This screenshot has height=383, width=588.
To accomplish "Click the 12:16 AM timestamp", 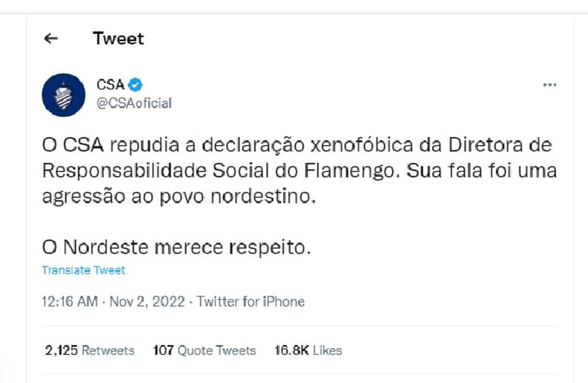I will (70, 302).
